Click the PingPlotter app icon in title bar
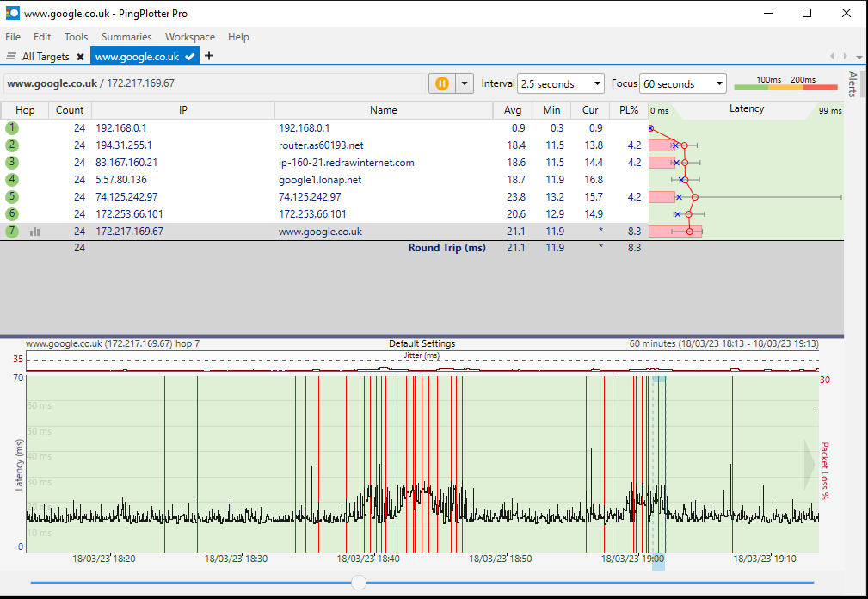 pos(13,14)
